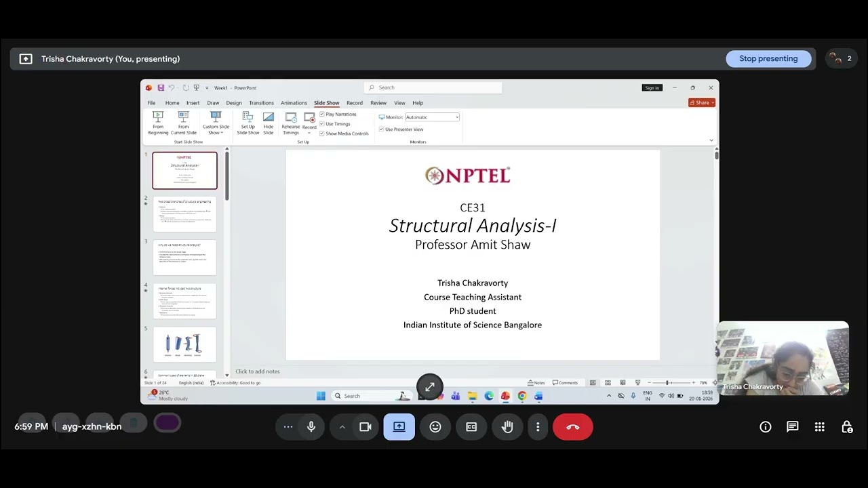Click Windows taskbar Search box
This screenshot has width=868, height=488.
372,396
